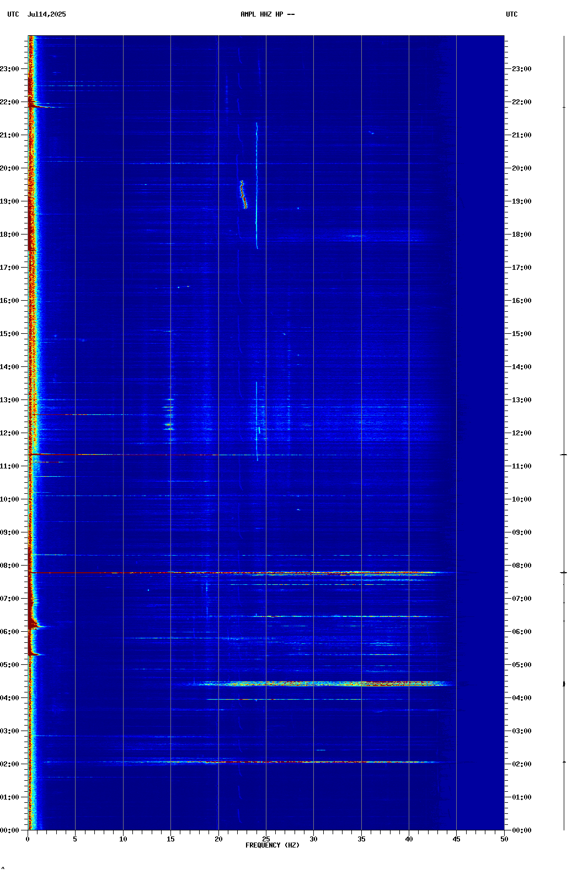The width and height of the screenshot is (588, 874).
Task: Select 16:00 on the right time axis
Action: 522,301
